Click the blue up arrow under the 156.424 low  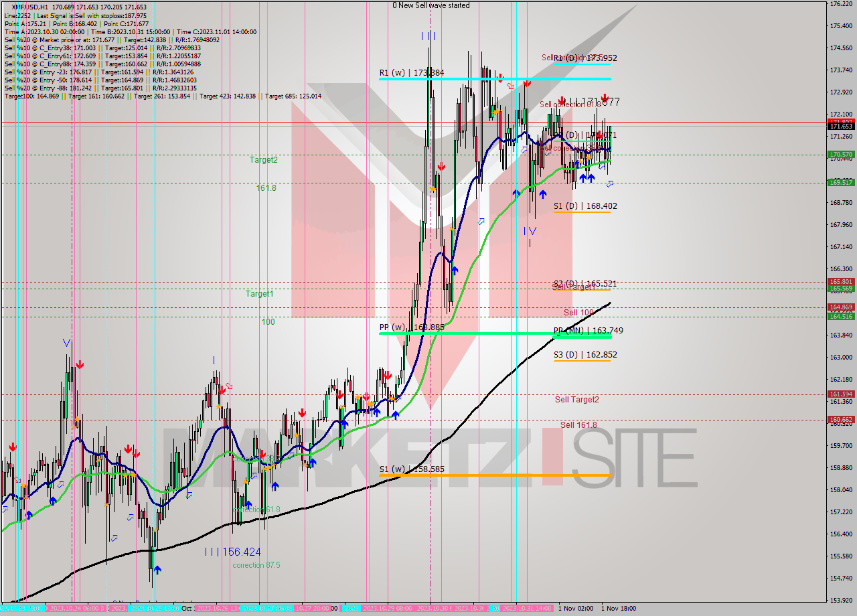157,570
